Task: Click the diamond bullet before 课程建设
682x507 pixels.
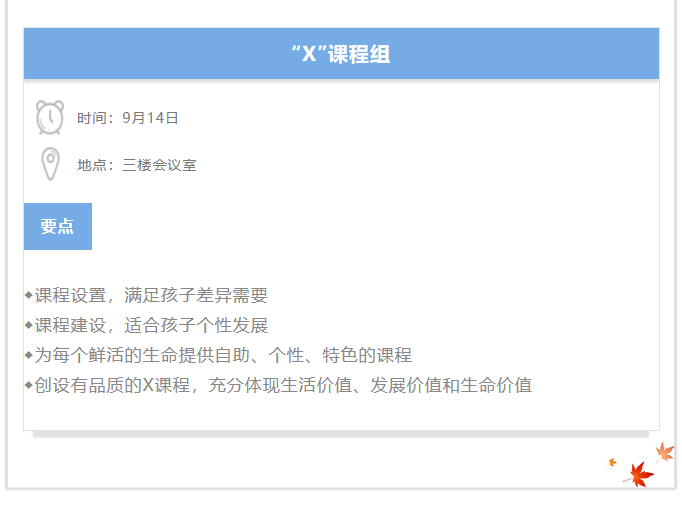Action: coord(28,325)
